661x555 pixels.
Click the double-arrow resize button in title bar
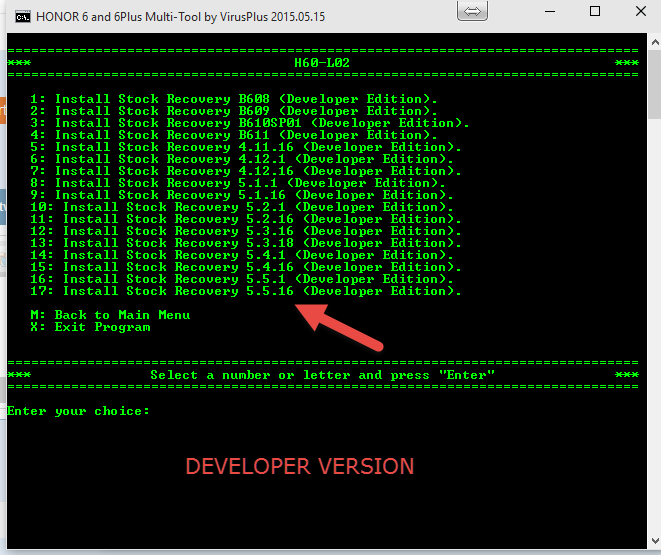(472, 11)
